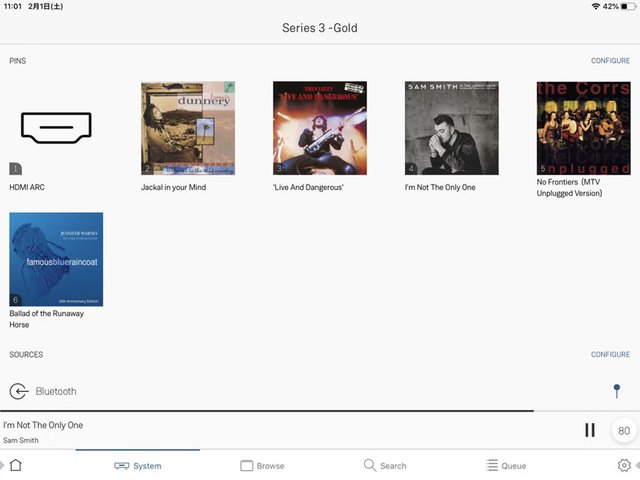Tap the Bluetooth source icon

click(x=18, y=391)
